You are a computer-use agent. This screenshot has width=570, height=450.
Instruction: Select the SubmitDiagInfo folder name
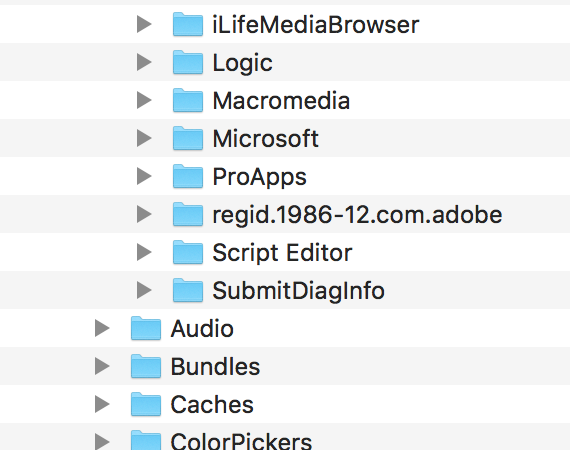(298, 291)
